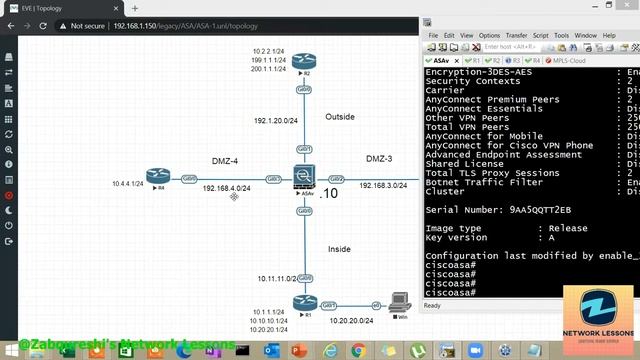The height and width of the screenshot is (360, 640).
Task: Toggle night mode moon icon
Action: (9, 211)
